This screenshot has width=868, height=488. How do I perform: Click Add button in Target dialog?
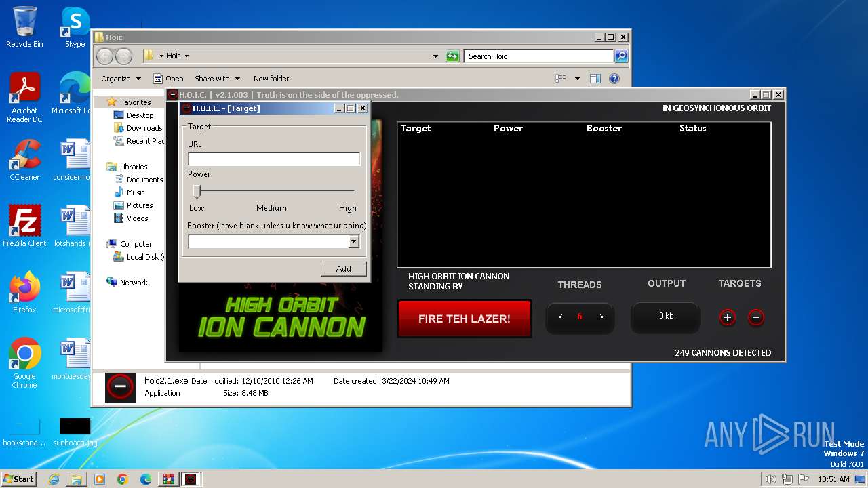point(344,268)
